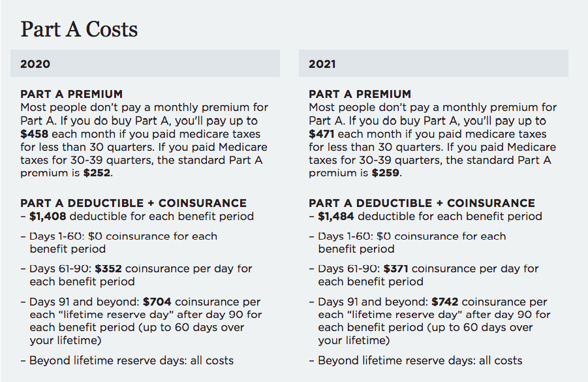Click the 2020 "Part A Premium" heading
588x382 pixels.
pyautogui.click(x=71, y=94)
